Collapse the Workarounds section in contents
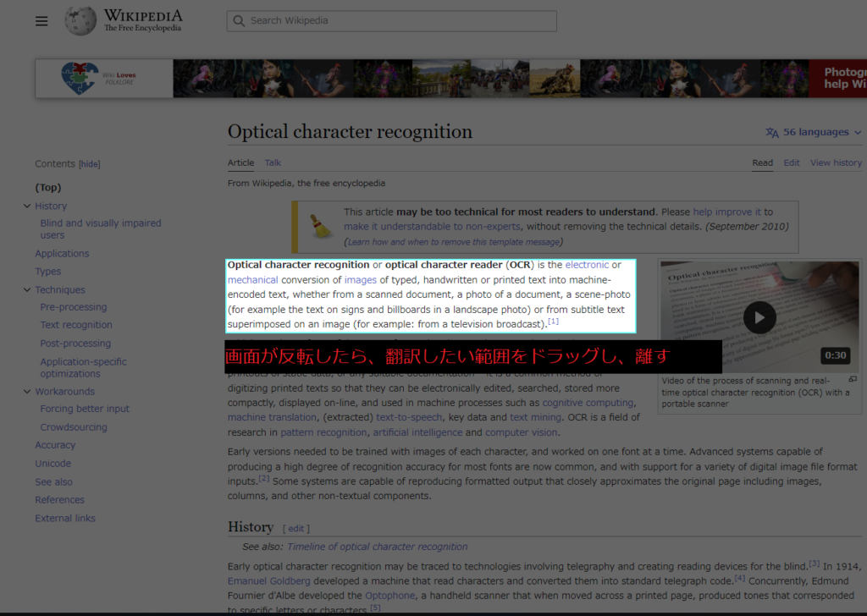The width and height of the screenshot is (867, 616). 26,391
